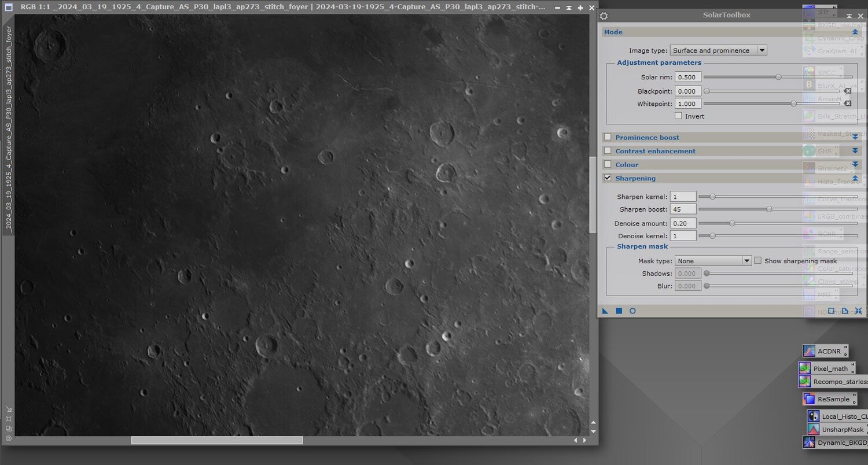Viewport: 868px width, 465px height.
Task: Uncheck the Sharpening section checkbox
Action: click(x=608, y=178)
